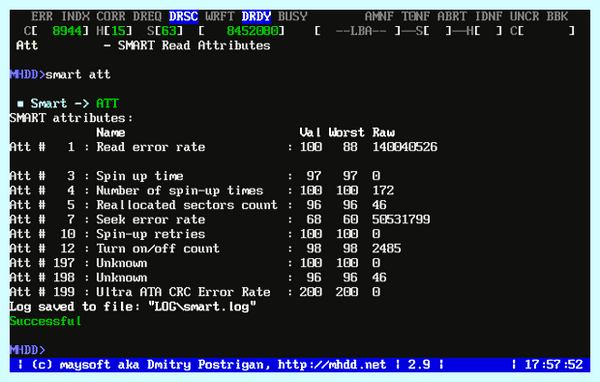Select the 'Spin up time' attribute
The width and height of the screenshot is (600, 382).
(140, 176)
